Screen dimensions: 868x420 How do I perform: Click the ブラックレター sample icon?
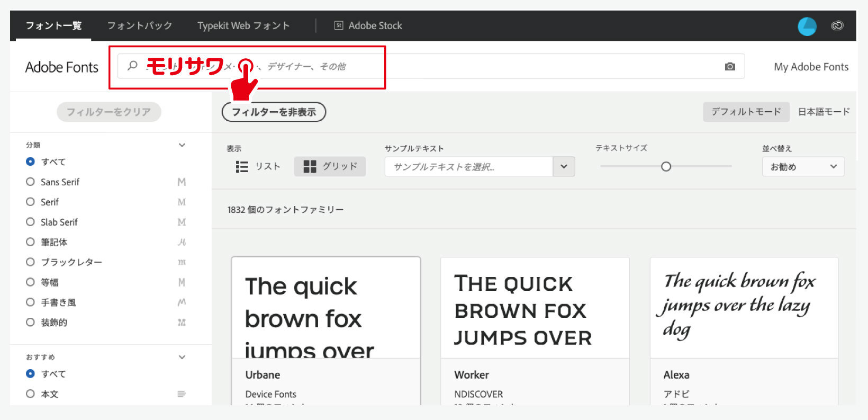[182, 262]
